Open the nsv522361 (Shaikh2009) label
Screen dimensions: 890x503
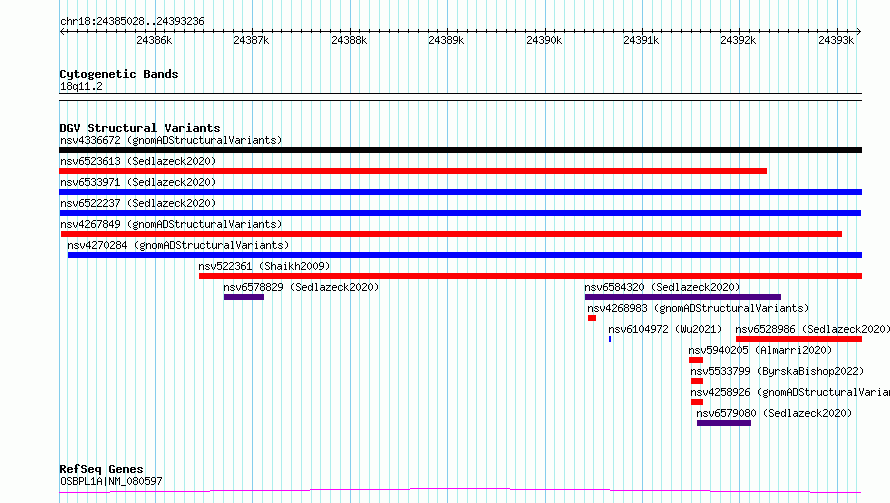264,266
